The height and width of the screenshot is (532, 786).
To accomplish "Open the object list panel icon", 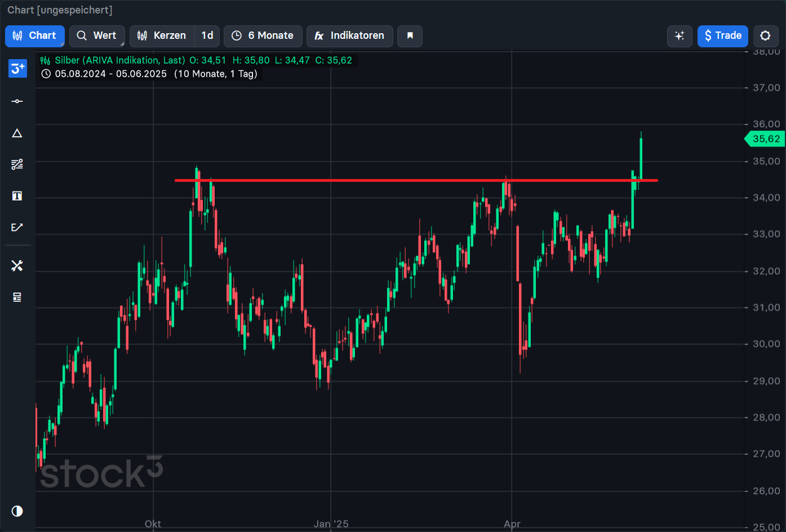I will [x=17, y=297].
